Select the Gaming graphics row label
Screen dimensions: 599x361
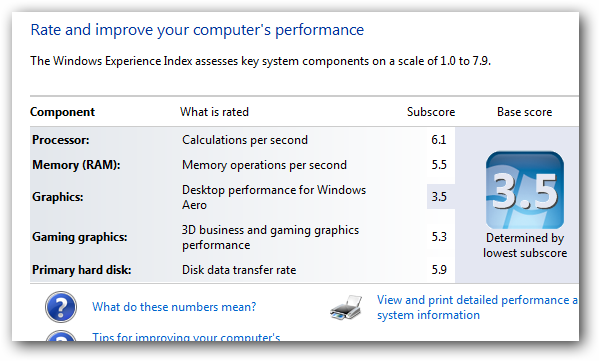point(79,237)
